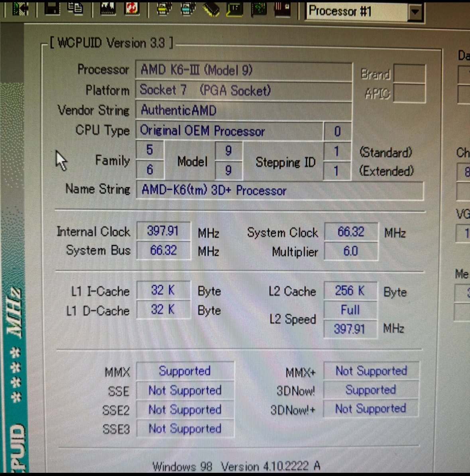
Task: Click the (Standard) label text
Action: pyautogui.click(x=386, y=152)
